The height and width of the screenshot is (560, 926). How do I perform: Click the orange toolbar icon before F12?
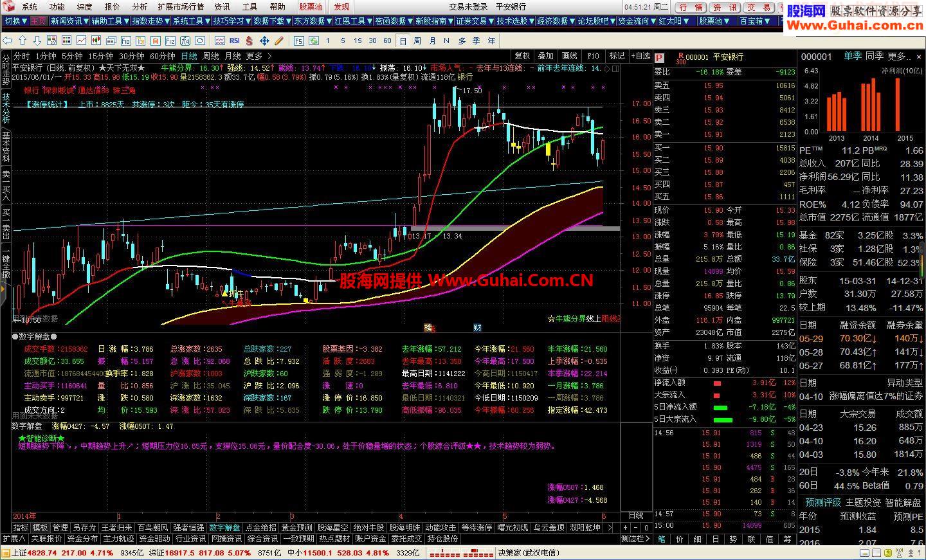pos(156,41)
